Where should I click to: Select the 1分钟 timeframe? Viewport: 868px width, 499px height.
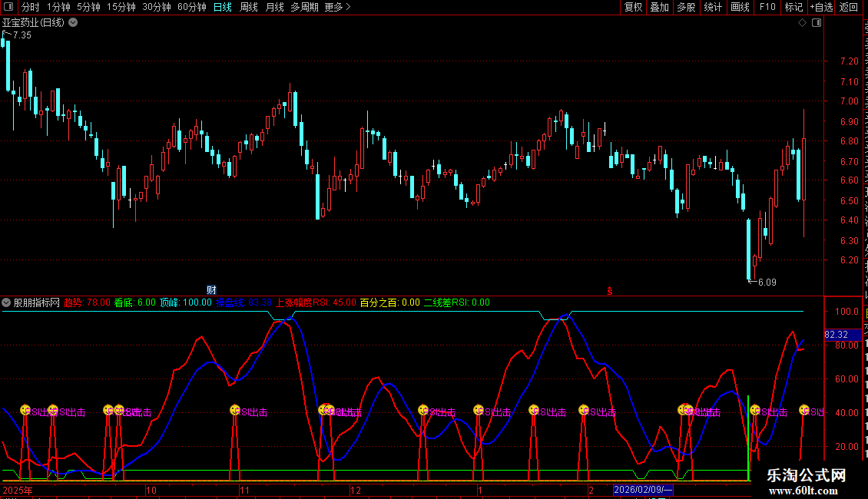pos(58,7)
